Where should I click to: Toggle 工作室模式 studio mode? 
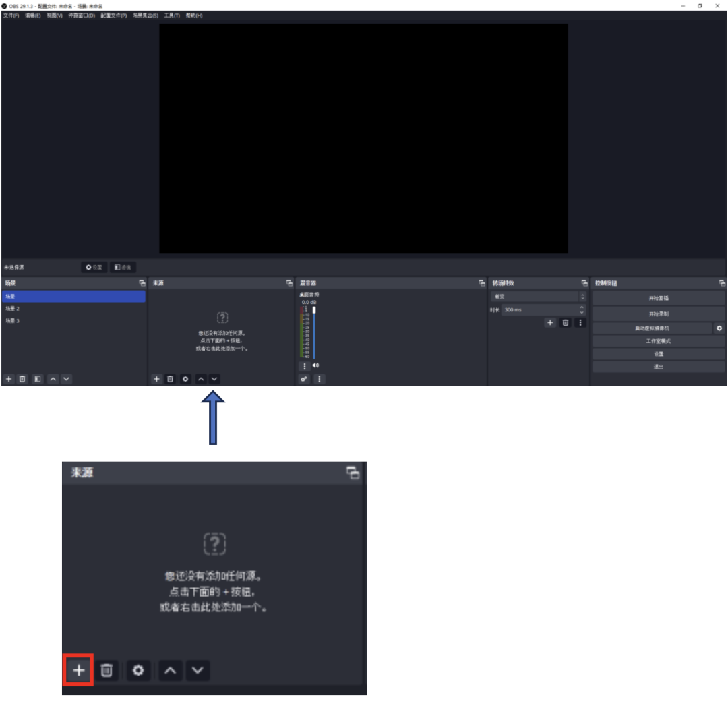click(659, 341)
